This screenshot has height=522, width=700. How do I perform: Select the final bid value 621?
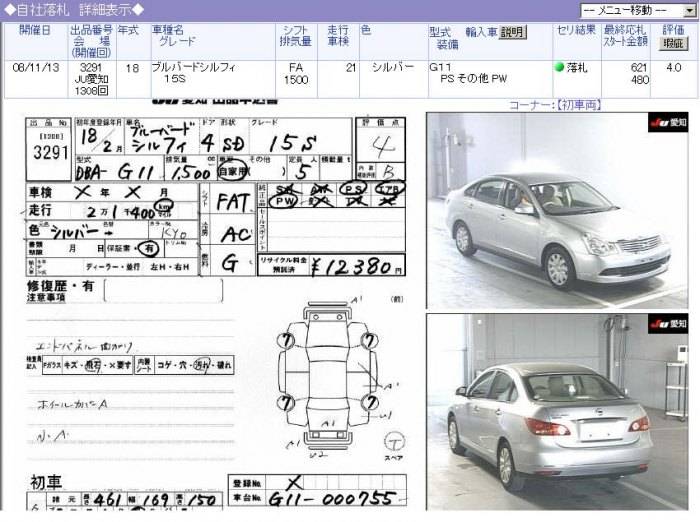pos(639,67)
